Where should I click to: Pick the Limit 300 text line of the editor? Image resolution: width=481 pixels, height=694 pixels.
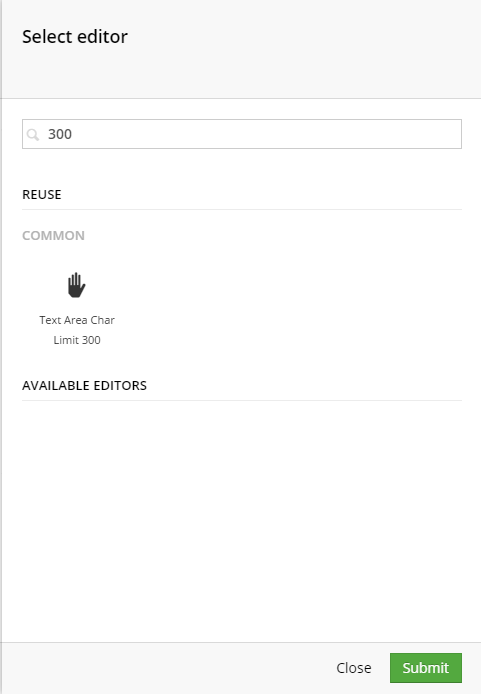(x=77, y=340)
